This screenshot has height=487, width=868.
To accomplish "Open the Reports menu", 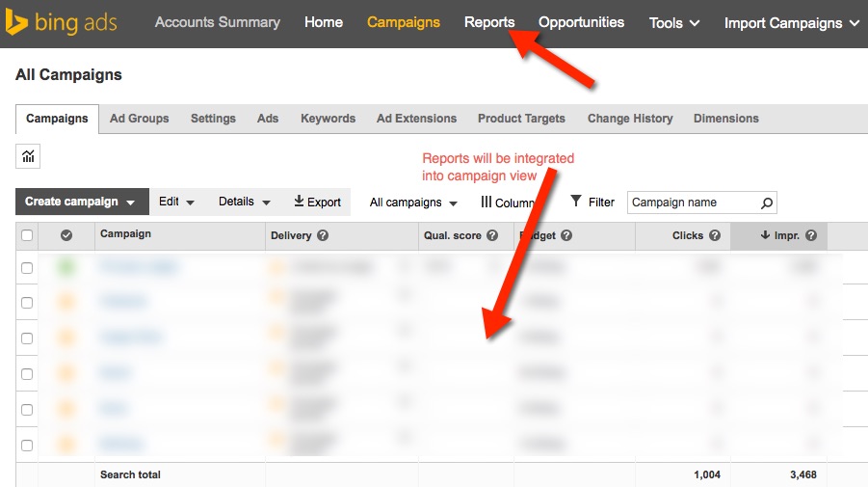I will (x=489, y=22).
